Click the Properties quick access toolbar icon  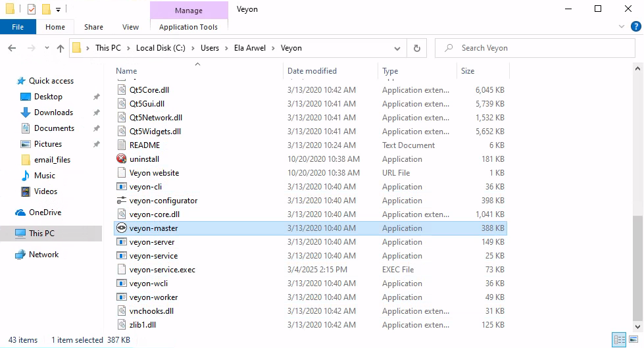(32, 9)
